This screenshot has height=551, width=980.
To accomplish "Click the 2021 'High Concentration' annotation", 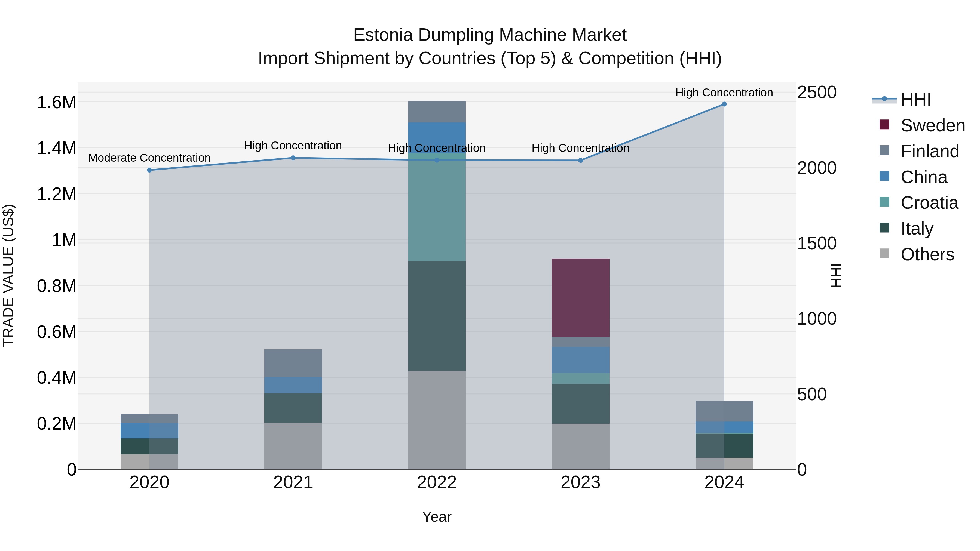I will [293, 146].
